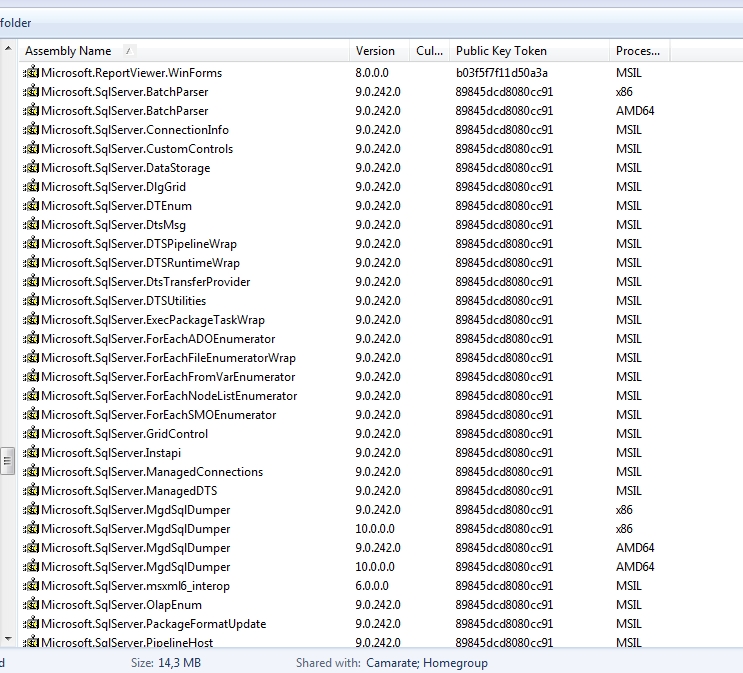Screen dimensions: 743x673
Task: Click the Processor Architecture column header
Action: coord(637,51)
